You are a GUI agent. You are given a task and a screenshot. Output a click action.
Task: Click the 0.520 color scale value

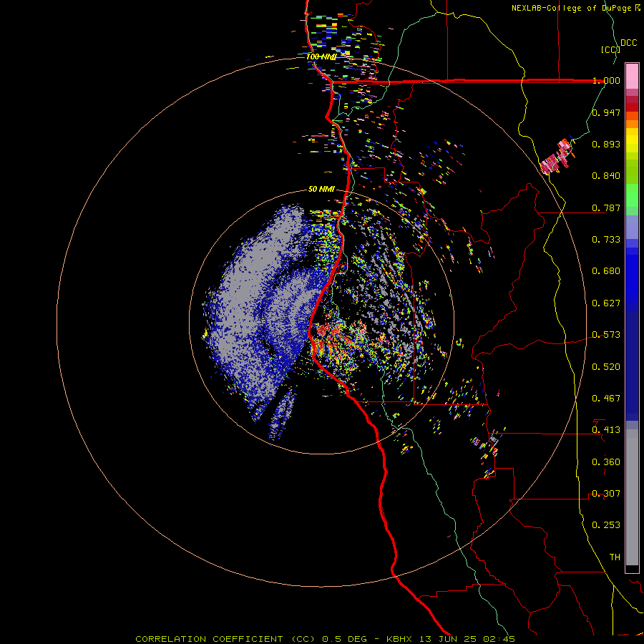[x=606, y=367]
